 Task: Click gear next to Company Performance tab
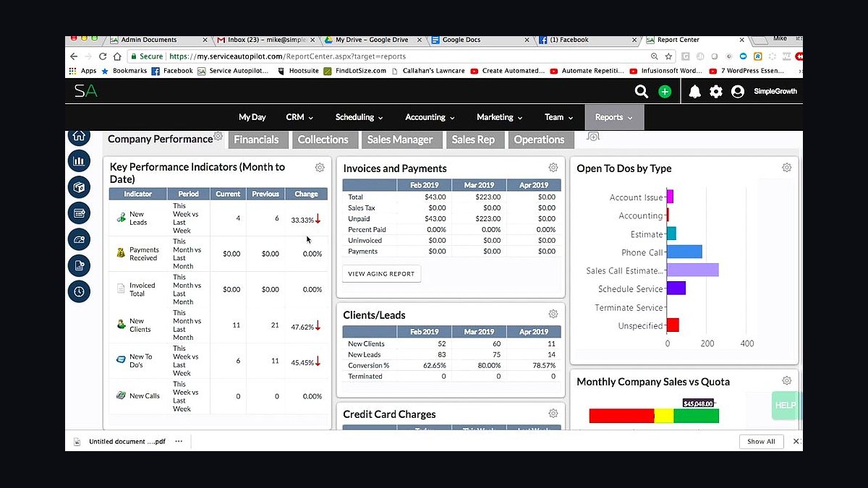[218, 136]
